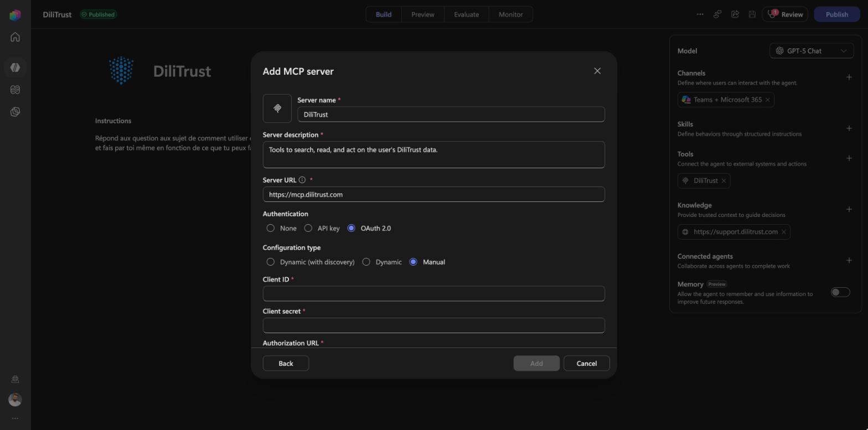Screen dimensions: 868x430
Task: Add a connected agent with plus icon
Action: point(849,261)
